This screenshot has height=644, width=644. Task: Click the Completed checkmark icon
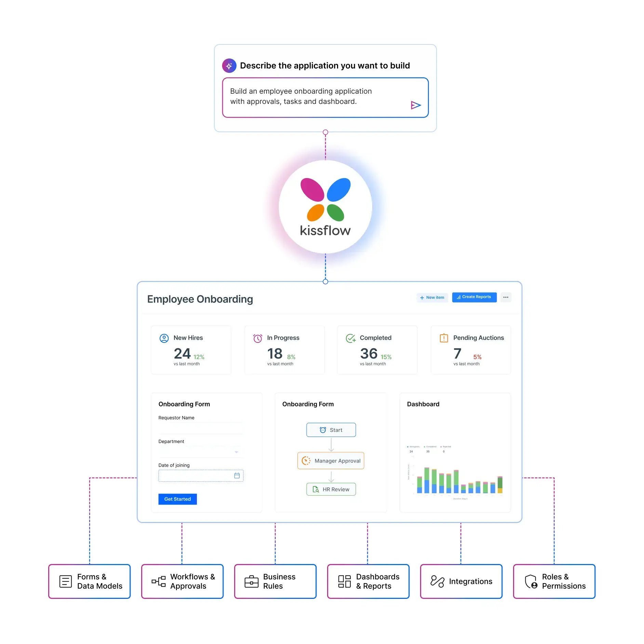(x=351, y=338)
